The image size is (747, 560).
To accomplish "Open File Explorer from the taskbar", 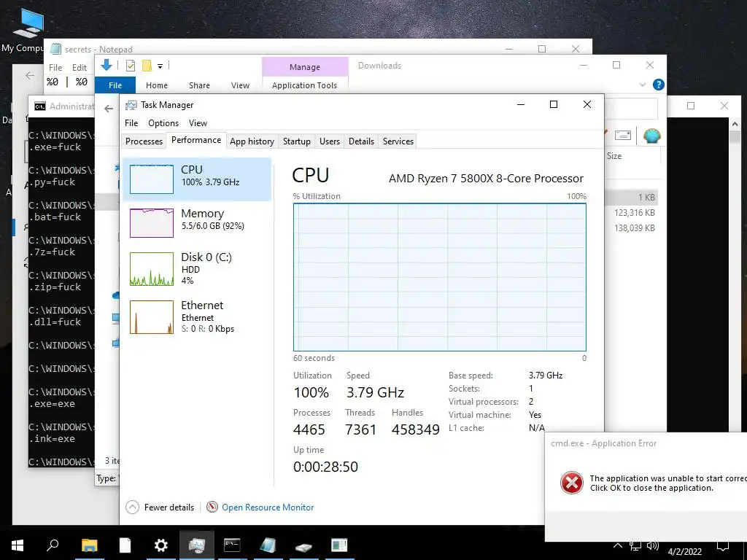I will pos(89,545).
